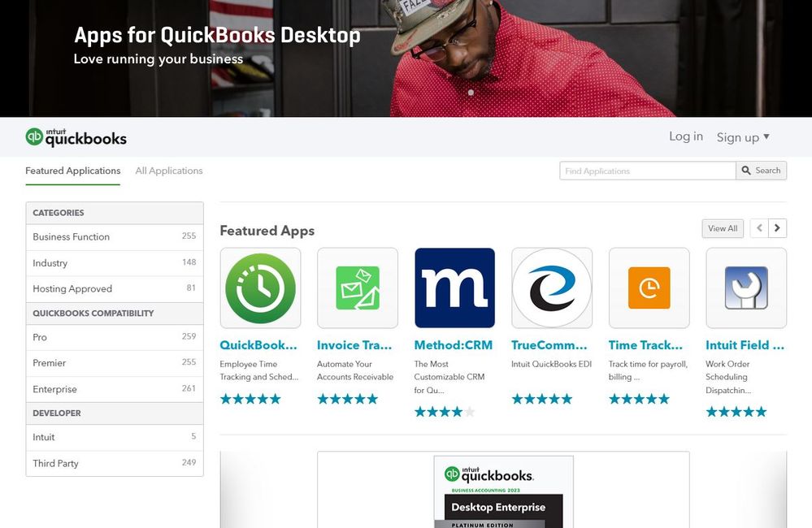The image size is (812, 528).
Task: Open the 'QuickBook...' app title link
Action: pos(258,345)
